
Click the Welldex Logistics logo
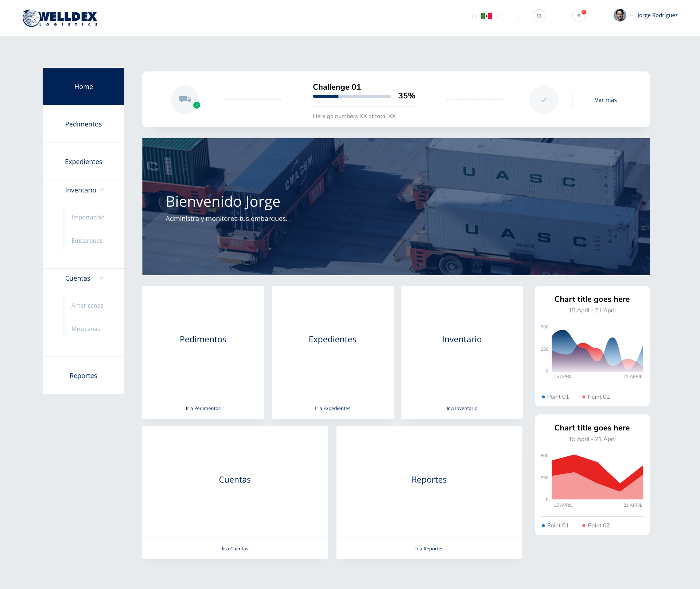click(60, 18)
